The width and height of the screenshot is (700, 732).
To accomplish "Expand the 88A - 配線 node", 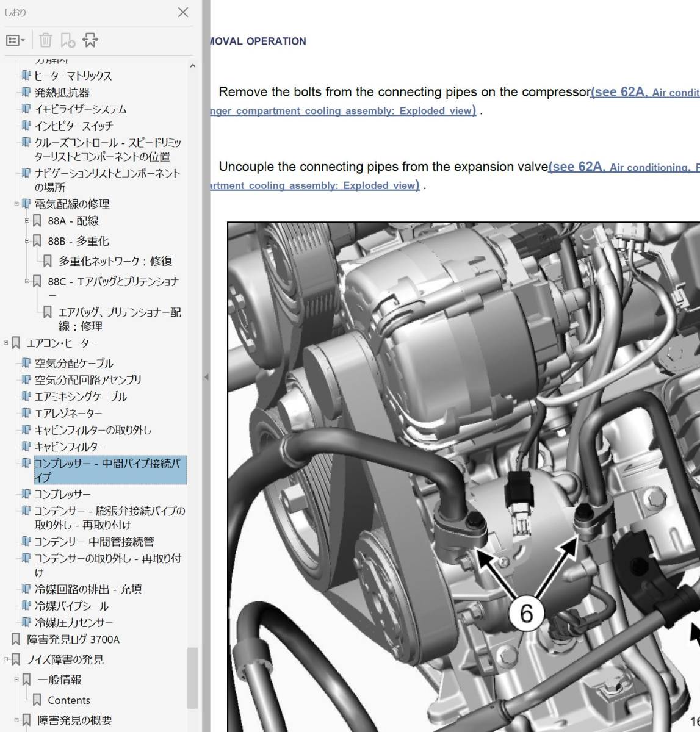I will click(27, 221).
